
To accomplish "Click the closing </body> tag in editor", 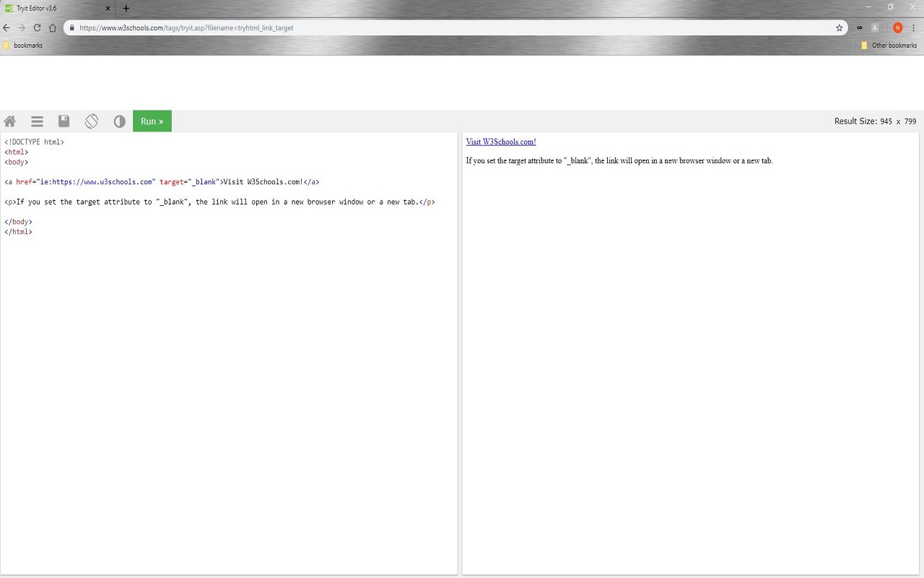I will (18, 222).
